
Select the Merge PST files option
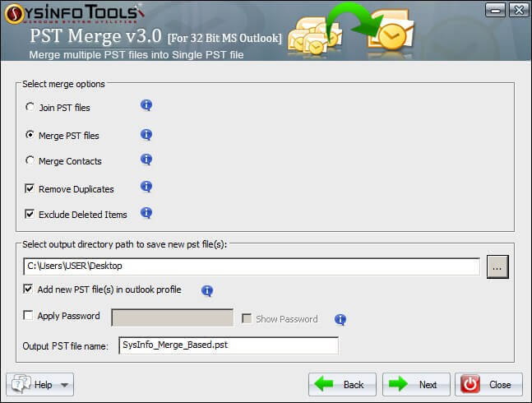(x=30, y=135)
